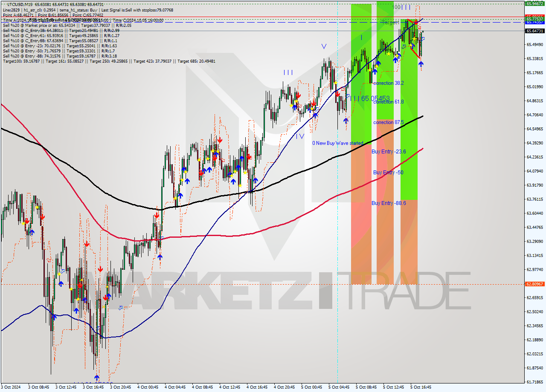Viewport: 546px width, 392px height.
Task: Click the 61.71865 price axis value
Action: pyautogui.click(x=534, y=382)
